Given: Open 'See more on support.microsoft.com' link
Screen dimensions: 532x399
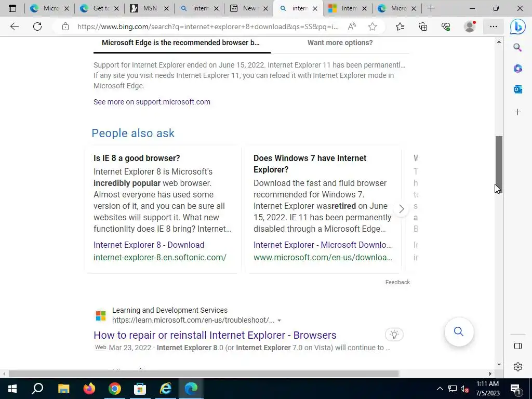Looking at the screenshot, I should coord(152,102).
